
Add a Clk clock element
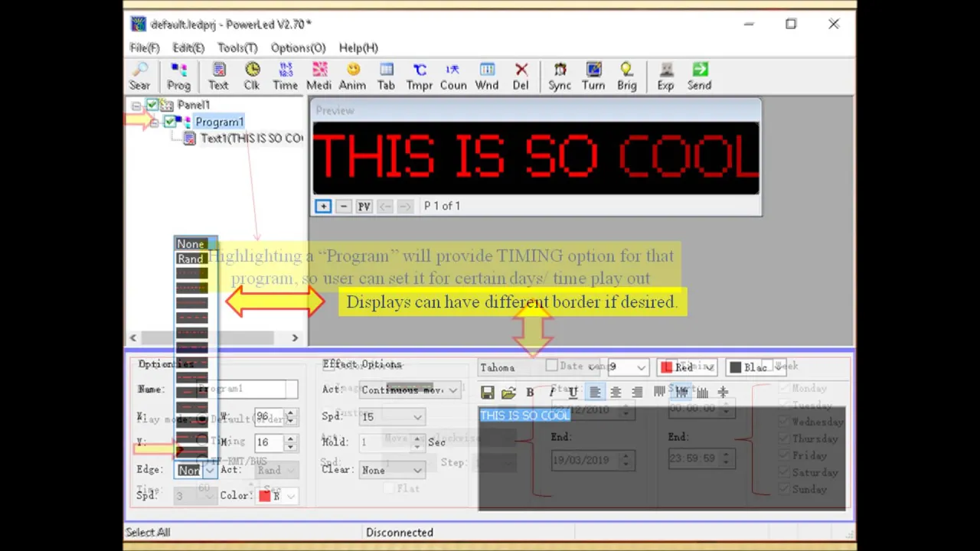pos(252,77)
